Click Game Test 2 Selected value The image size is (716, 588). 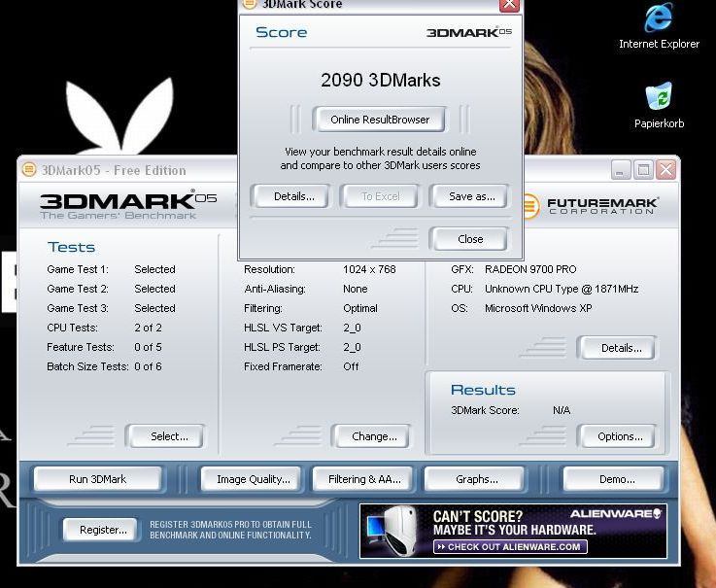tap(154, 289)
